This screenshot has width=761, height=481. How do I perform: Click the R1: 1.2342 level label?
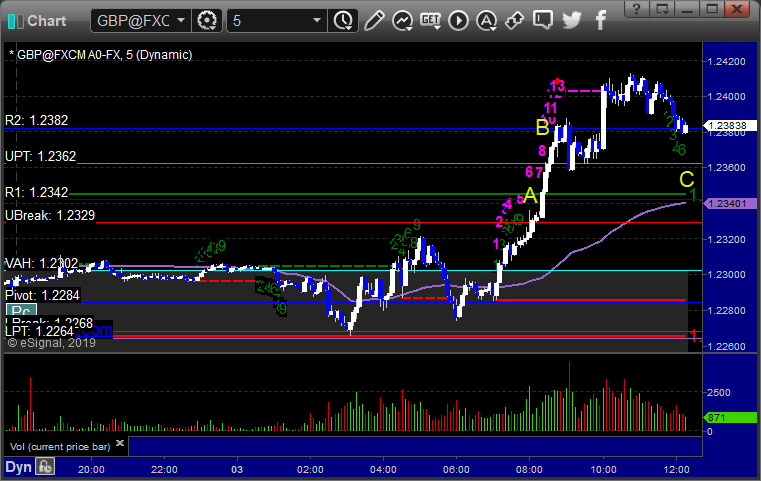[36, 192]
